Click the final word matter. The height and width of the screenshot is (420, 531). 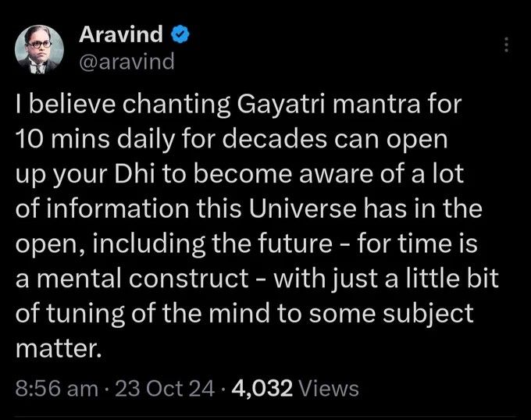click(59, 347)
